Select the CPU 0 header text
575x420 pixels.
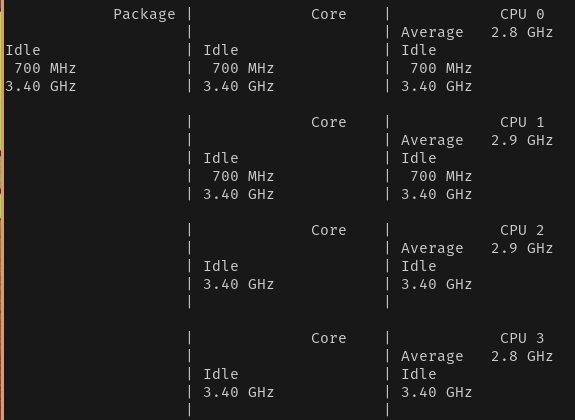522,15
